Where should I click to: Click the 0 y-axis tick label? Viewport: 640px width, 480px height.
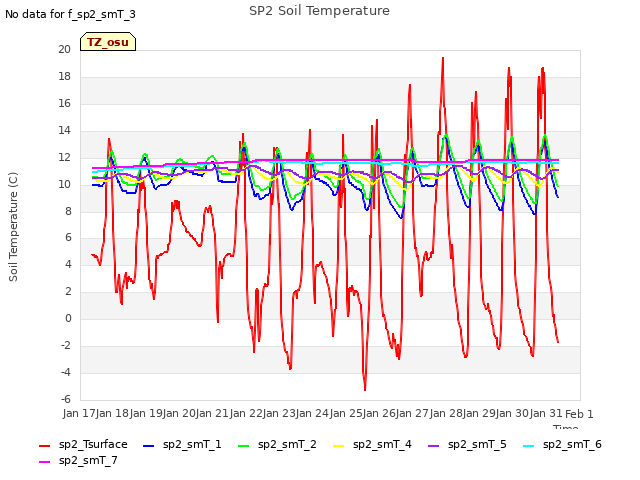click(68, 318)
